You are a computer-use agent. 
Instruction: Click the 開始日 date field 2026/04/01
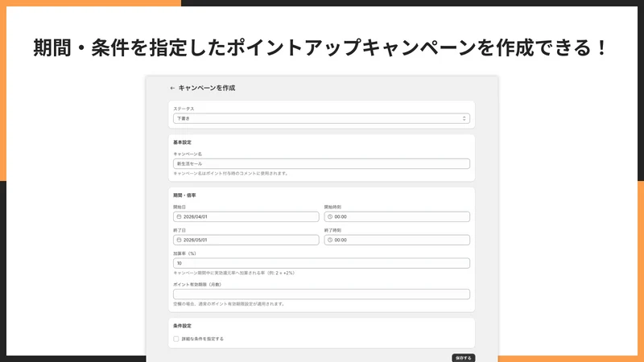pyautogui.click(x=246, y=216)
